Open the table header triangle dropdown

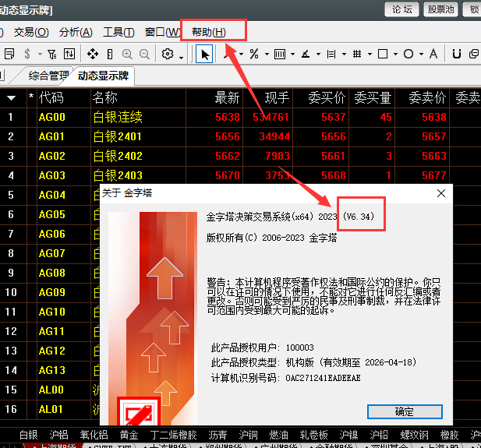(x=12, y=98)
